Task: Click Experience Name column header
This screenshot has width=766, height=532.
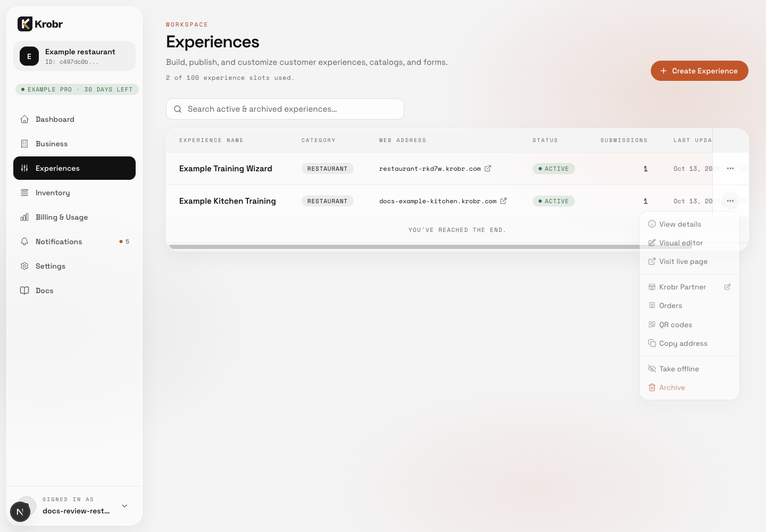Action: click(211, 140)
